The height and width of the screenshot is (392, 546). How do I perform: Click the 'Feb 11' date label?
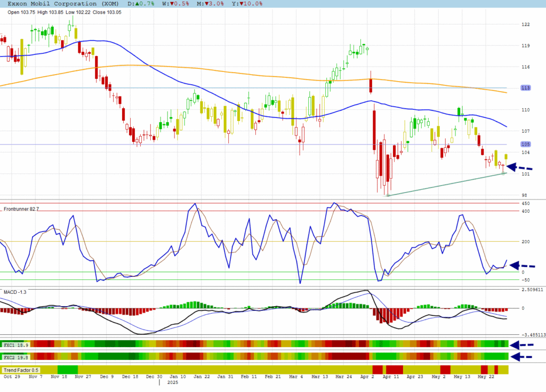248,377
